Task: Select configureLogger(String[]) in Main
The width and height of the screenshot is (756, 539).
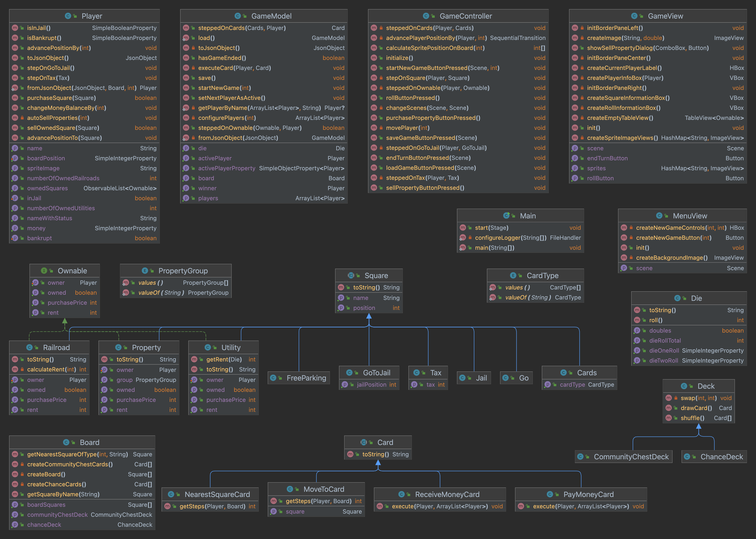Action: (520, 238)
